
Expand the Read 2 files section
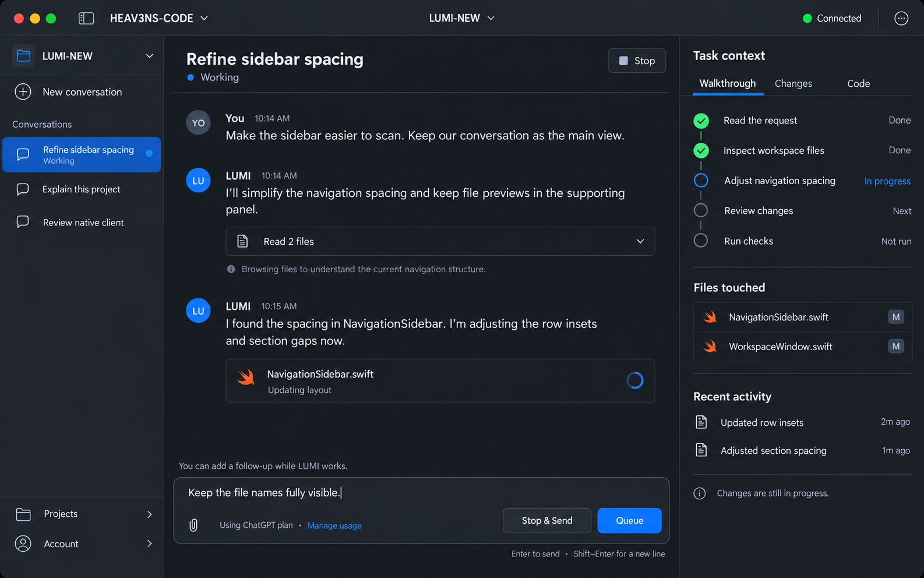tap(640, 241)
